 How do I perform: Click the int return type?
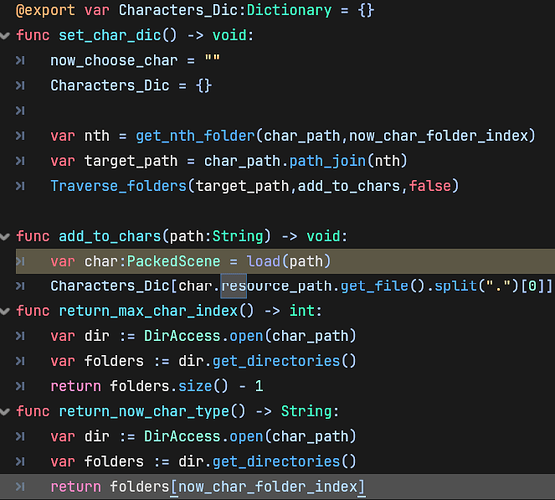(x=302, y=311)
